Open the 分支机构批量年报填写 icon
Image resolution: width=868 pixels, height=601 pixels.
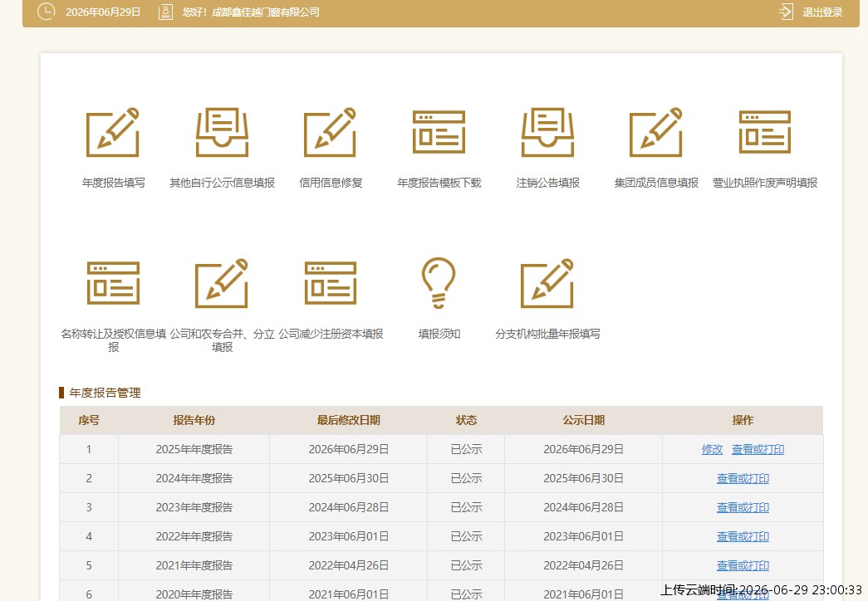(x=547, y=283)
